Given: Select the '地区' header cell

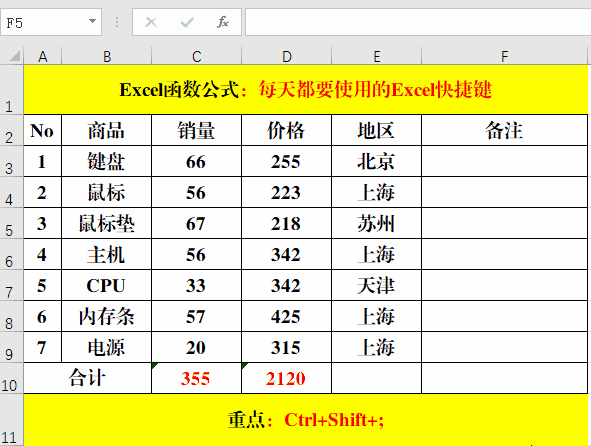Looking at the screenshot, I should click(x=376, y=130).
